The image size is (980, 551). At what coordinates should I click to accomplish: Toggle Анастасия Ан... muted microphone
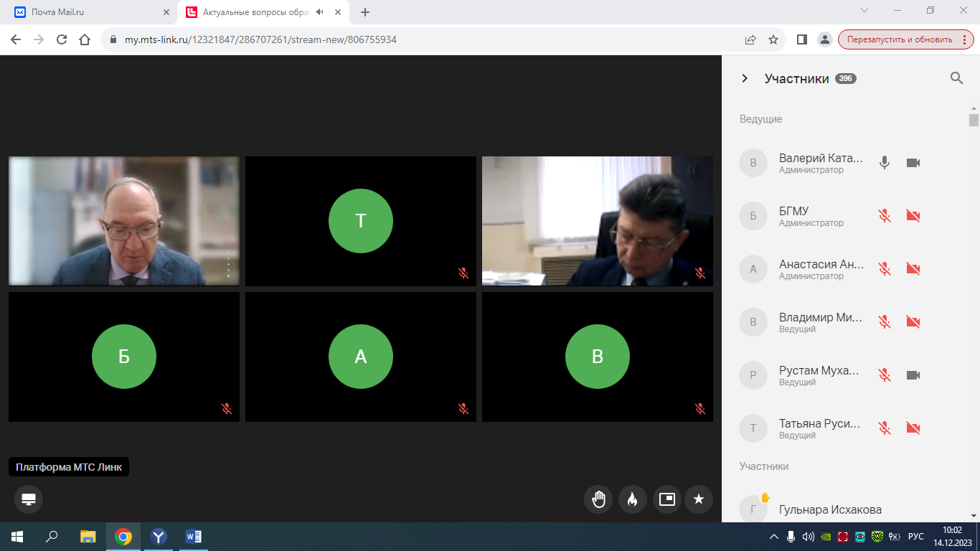(x=885, y=269)
